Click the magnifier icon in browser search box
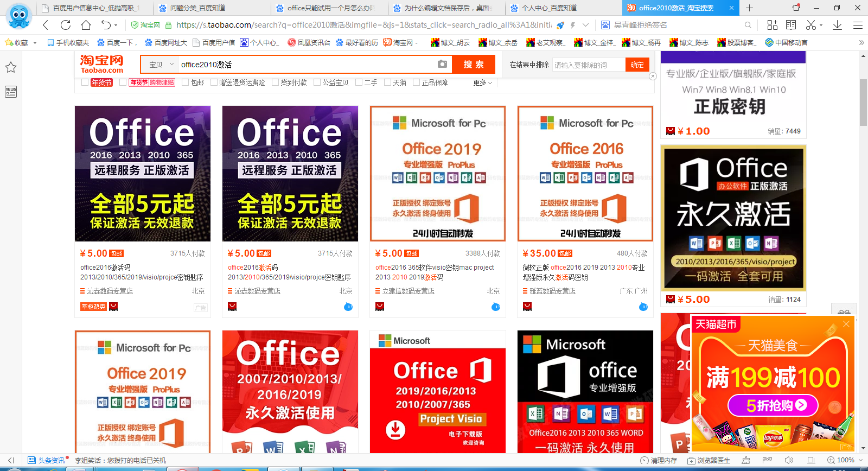 pyautogui.click(x=748, y=25)
